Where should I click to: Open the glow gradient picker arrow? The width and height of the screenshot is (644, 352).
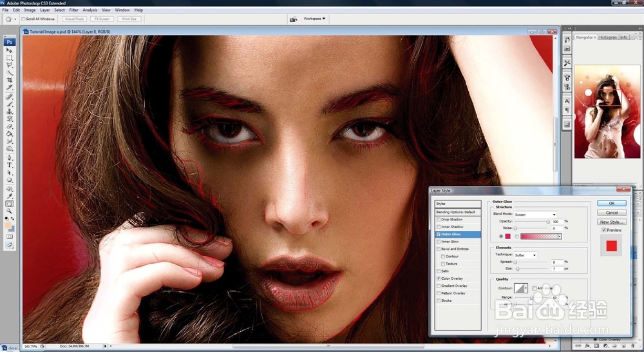(560, 237)
